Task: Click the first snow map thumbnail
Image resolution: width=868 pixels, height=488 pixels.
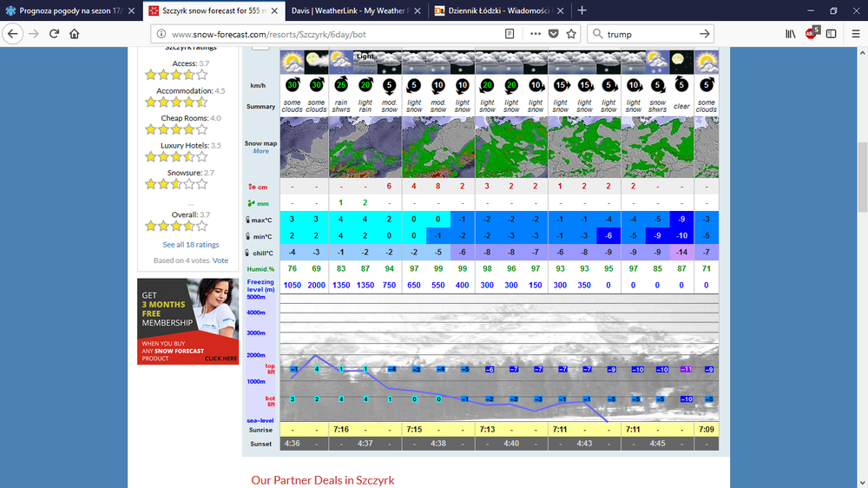Action: (304, 148)
